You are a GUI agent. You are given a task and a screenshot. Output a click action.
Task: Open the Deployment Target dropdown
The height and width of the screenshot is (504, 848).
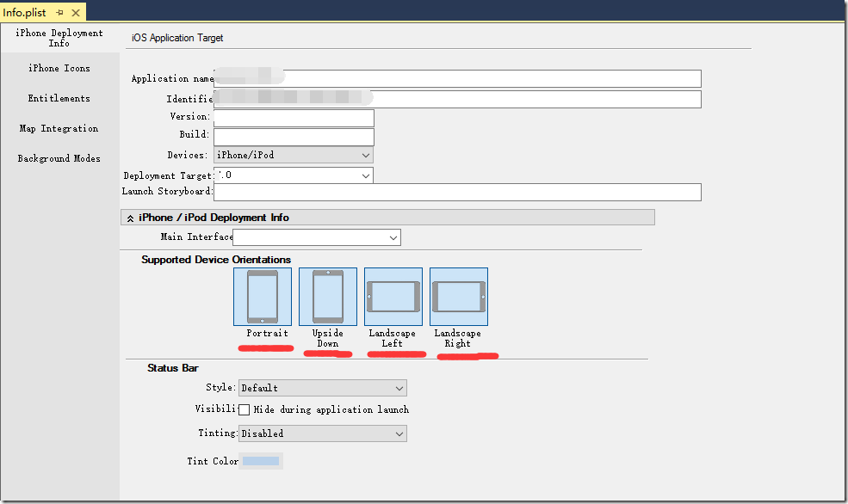[294, 175]
